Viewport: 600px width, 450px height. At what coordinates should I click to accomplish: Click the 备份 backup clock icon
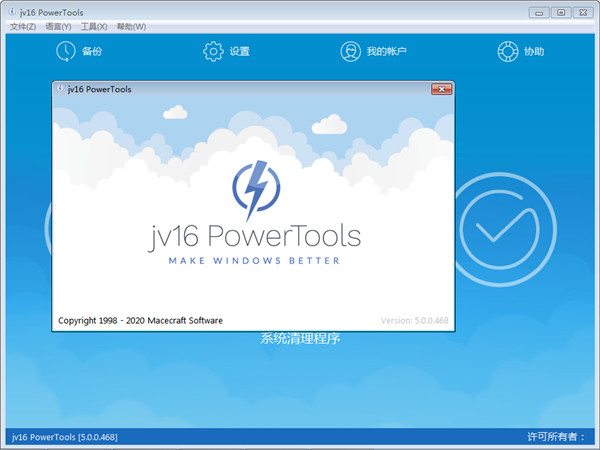click(65, 51)
